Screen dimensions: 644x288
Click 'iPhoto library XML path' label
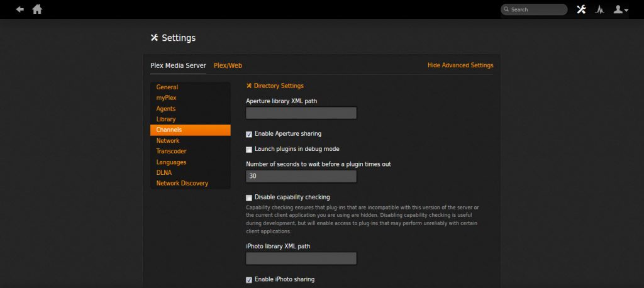click(x=278, y=246)
